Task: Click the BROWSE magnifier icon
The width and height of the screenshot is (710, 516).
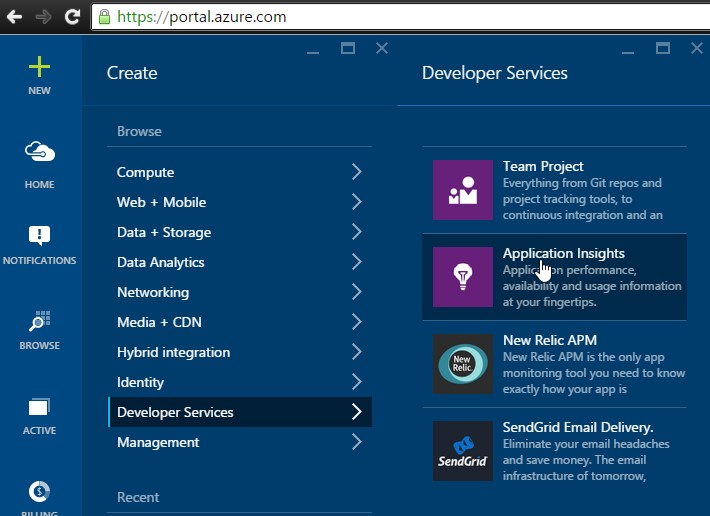Action: 39,321
